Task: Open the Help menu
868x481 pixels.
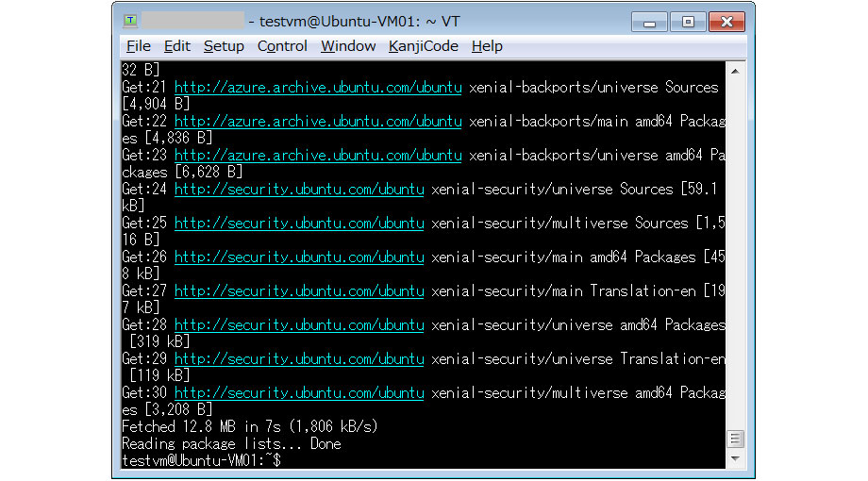Action: (487, 46)
